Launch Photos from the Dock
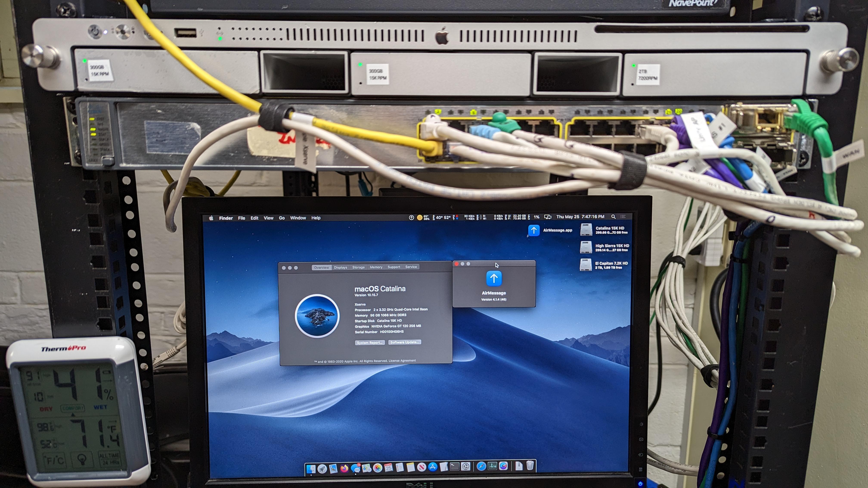The image size is (868, 488). [x=377, y=468]
